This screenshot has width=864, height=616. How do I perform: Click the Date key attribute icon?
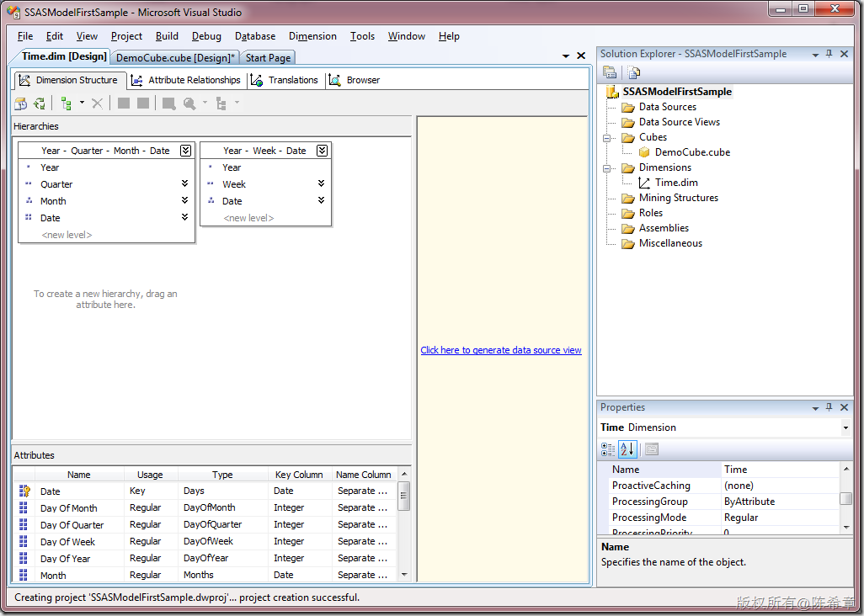tap(24, 491)
